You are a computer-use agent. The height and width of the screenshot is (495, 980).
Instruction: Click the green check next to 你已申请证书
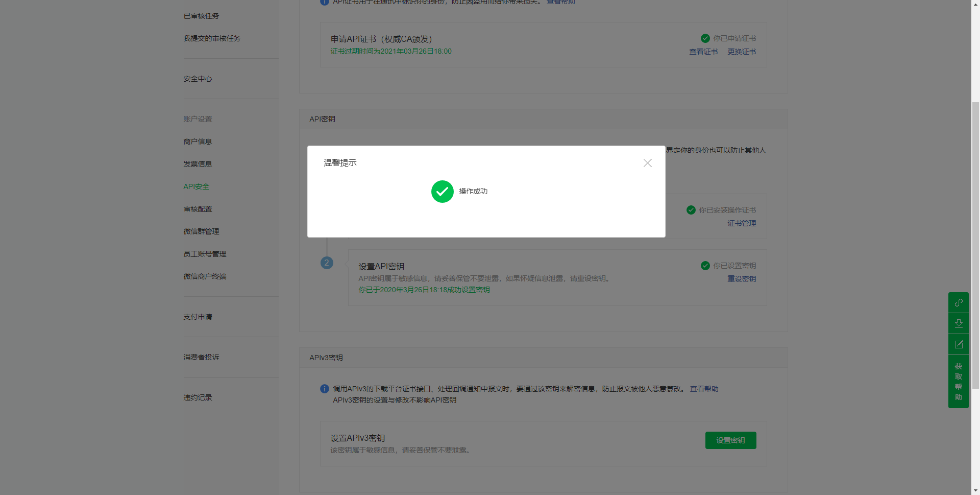click(705, 38)
